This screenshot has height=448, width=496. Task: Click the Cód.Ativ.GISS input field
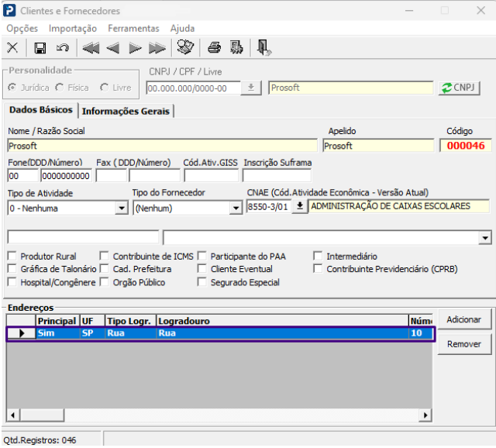212,176
